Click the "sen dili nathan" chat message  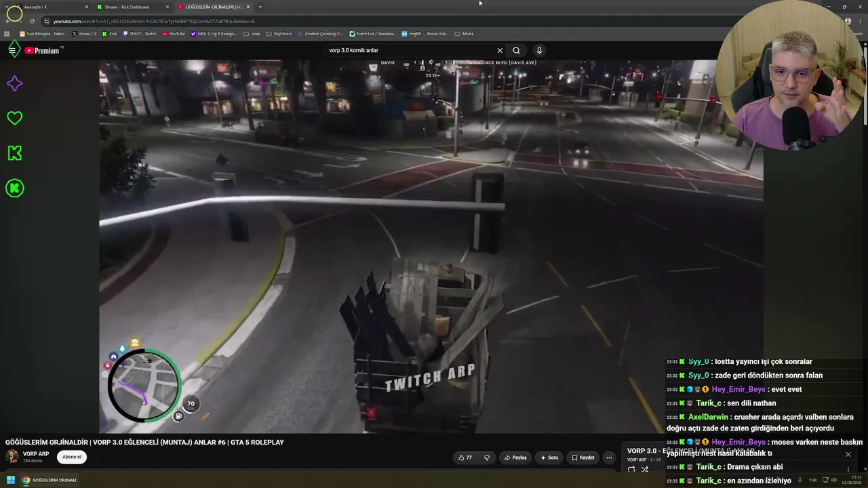click(751, 403)
